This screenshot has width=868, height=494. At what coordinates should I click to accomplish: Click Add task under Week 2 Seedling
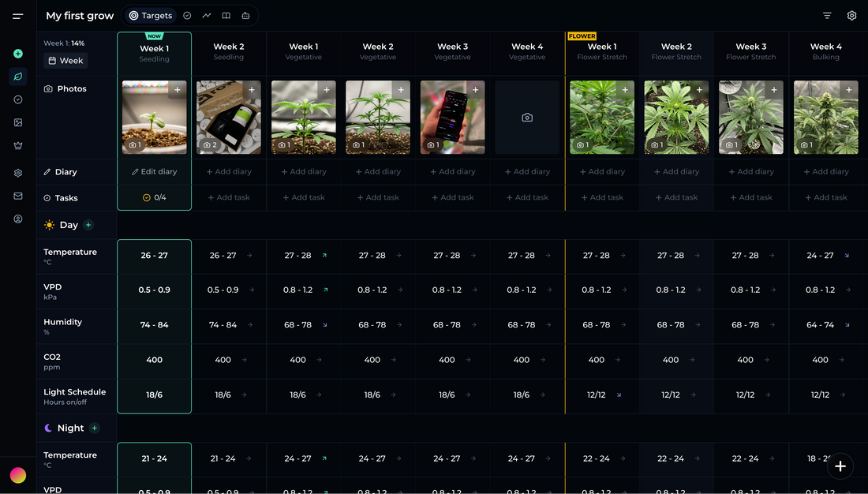pyautogui.click(x=229, y=197)
